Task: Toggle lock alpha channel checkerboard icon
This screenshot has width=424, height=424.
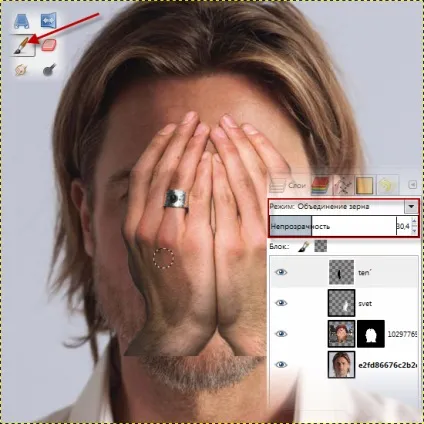Action: [x=321, y=246]
